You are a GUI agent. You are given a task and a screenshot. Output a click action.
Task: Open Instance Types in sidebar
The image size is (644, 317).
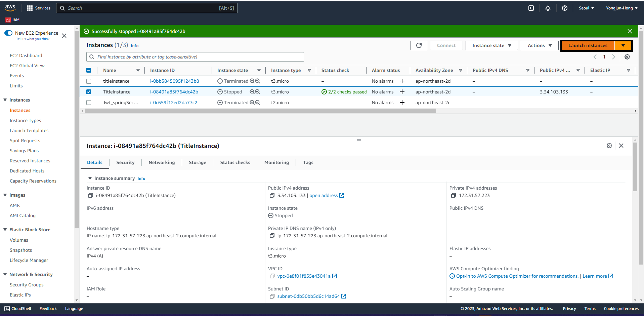[25, 120]
